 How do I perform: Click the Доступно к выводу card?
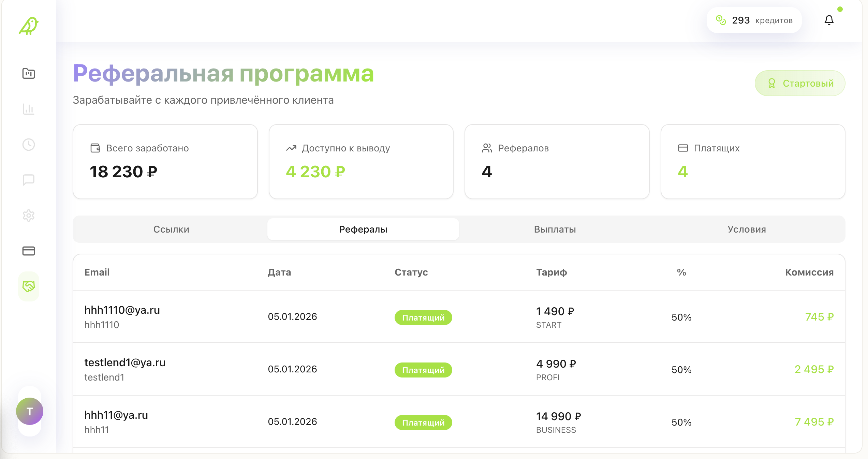point(361,162)
